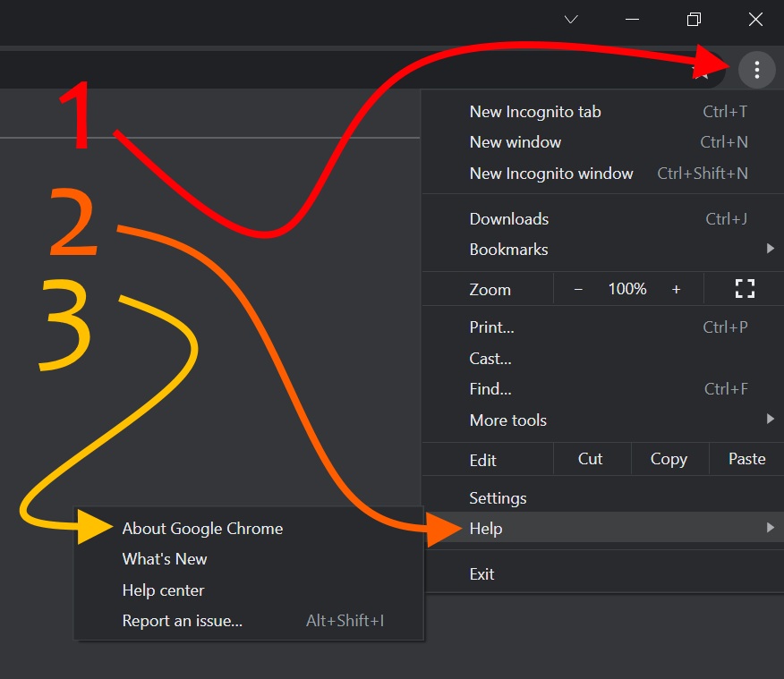Increase zoom with the plus button
Viewport: 784px width, 679px height.
[x=676, y=289]
